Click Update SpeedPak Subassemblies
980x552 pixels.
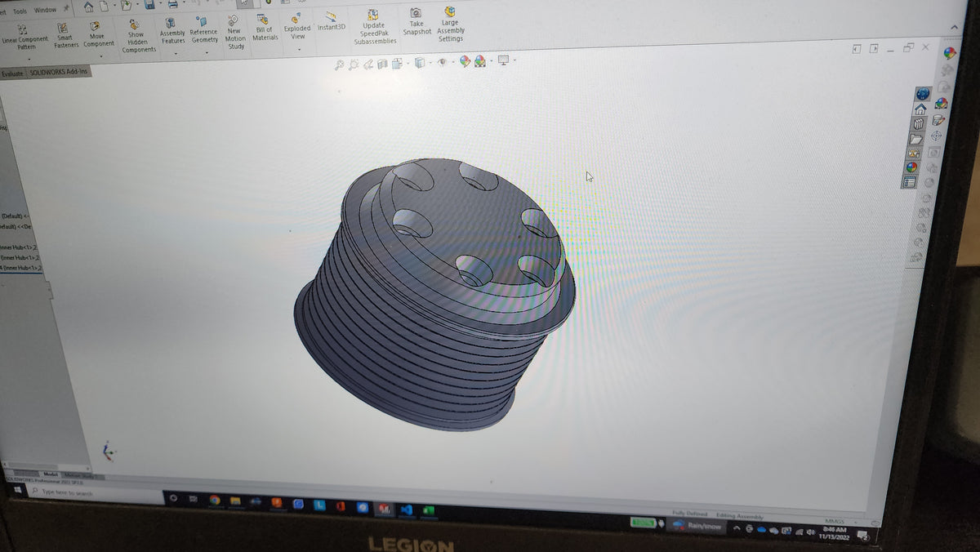(x=375, y=26)
